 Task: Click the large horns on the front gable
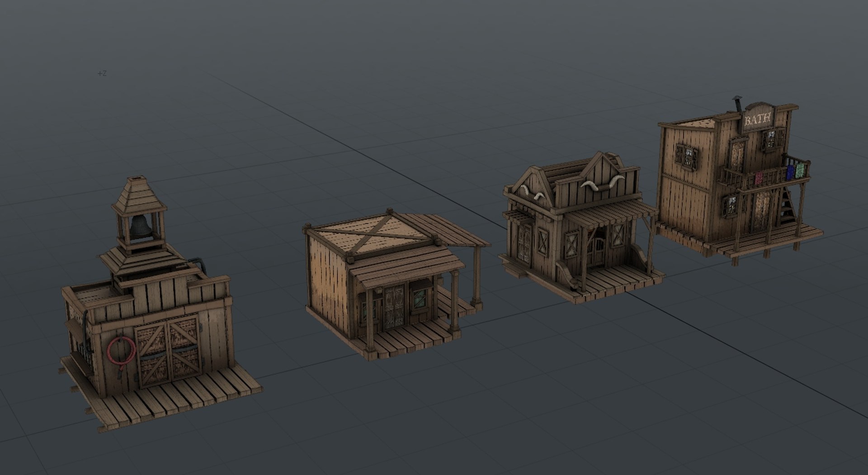click(603, 183)
